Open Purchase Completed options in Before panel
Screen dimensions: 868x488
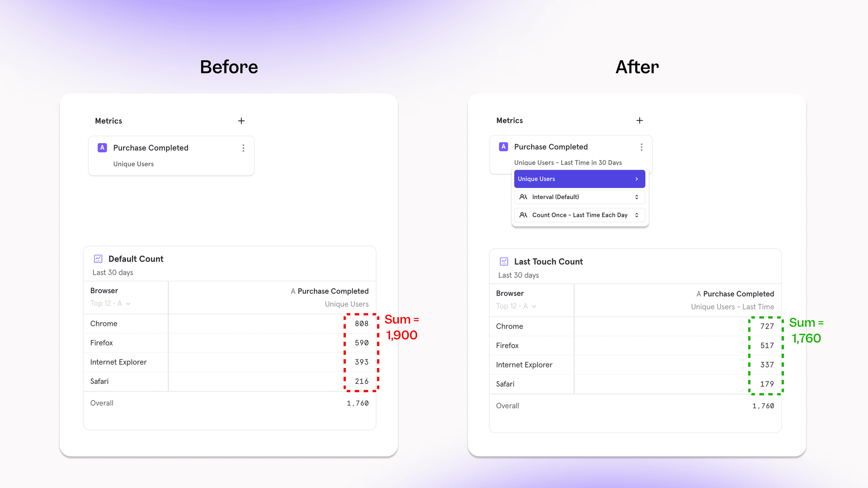click(243, 148)
